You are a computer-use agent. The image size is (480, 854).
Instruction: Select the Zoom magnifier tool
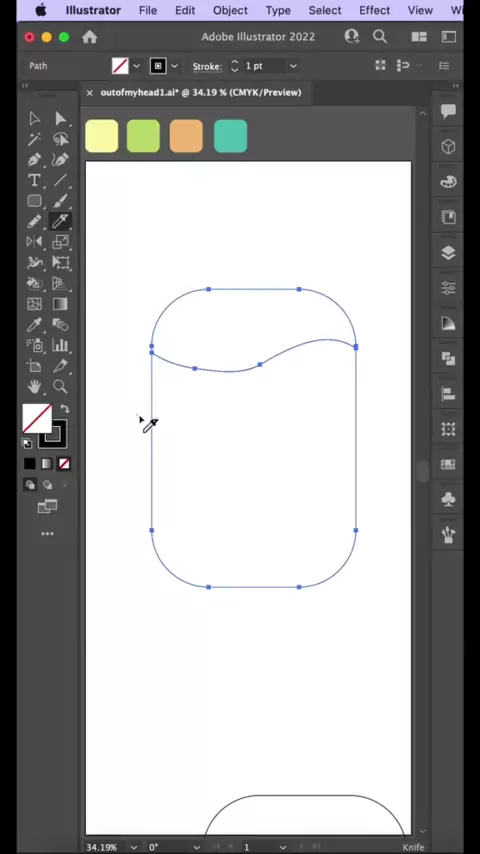coord(60,387)
